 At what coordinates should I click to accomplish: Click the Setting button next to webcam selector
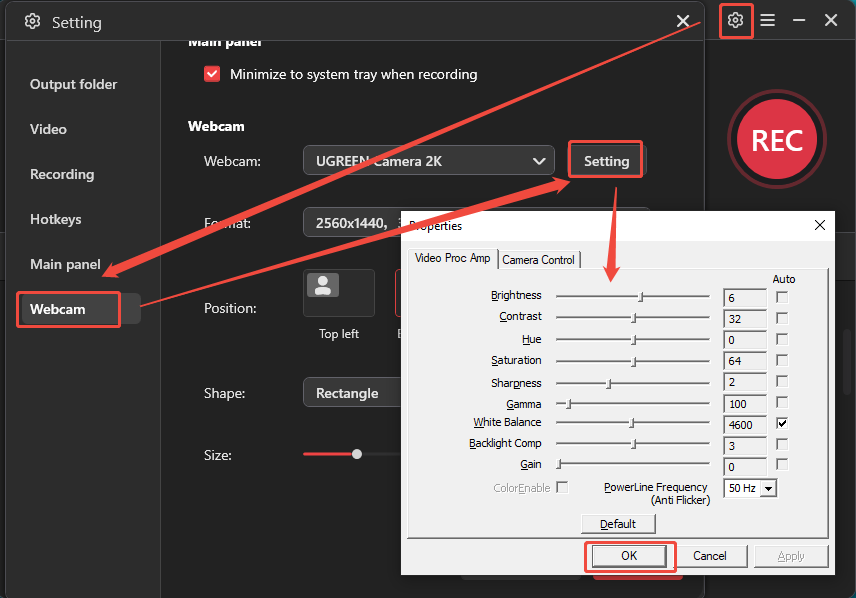[605, 159]
